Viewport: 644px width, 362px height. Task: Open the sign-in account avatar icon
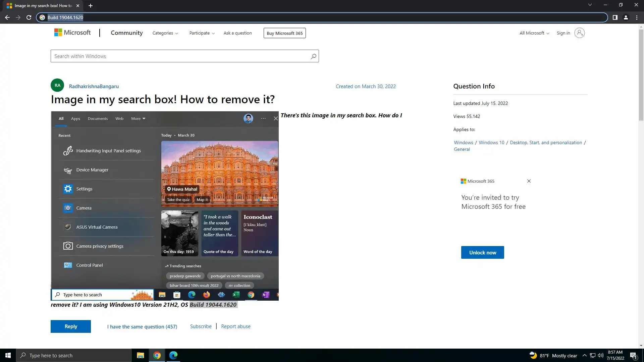coord(579,33)
